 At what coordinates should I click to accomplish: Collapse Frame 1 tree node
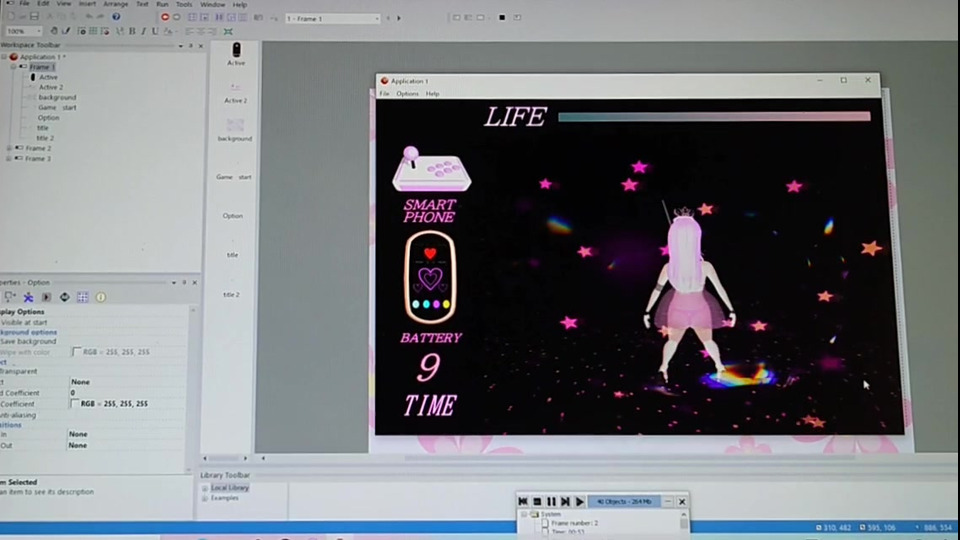click(x=13, y=67)
